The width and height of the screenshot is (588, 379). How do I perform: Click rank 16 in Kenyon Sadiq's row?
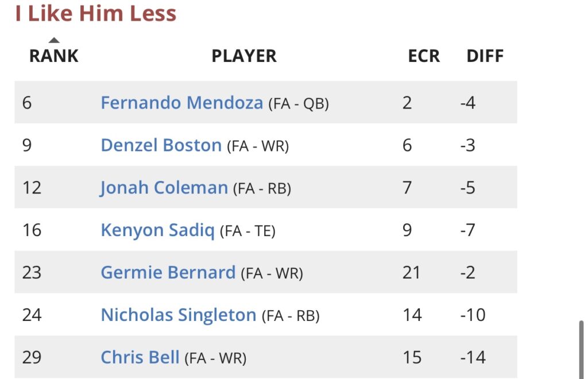(32, 230)
